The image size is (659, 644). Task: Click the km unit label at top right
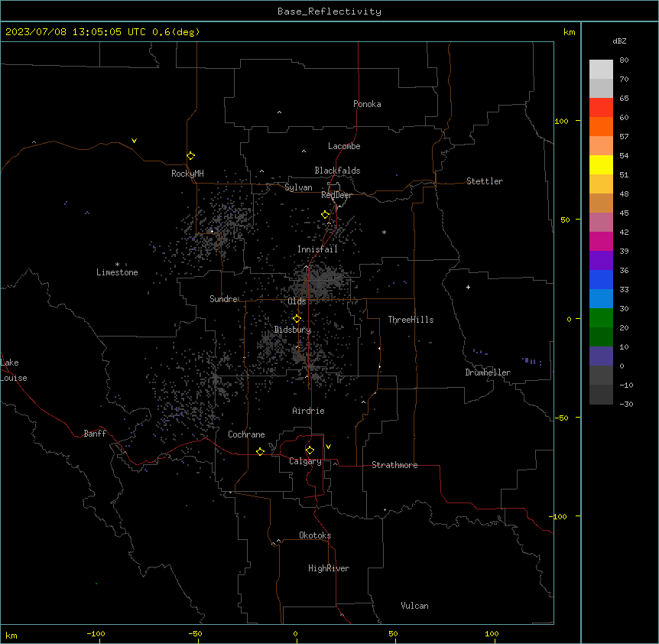(569, 32)
